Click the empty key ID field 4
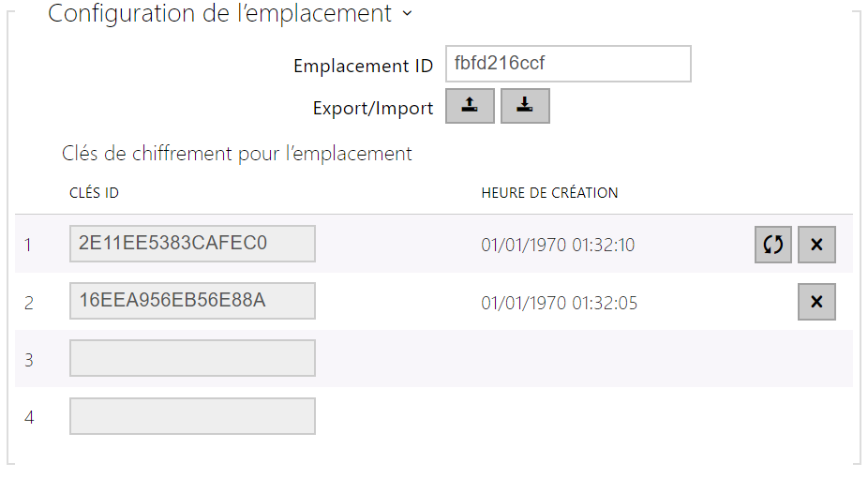This screenshot has height=478, width=868. (x=192, y=416)
